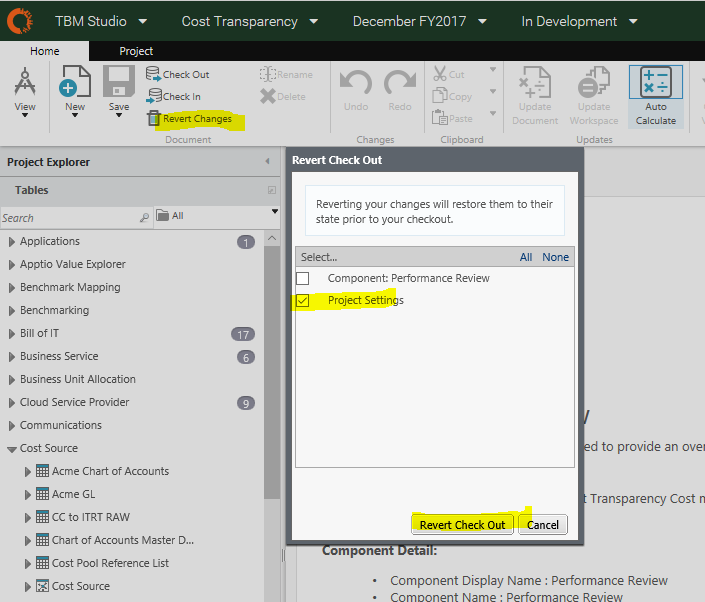
Task: Click the search magnifier icon
Action: 144,218
